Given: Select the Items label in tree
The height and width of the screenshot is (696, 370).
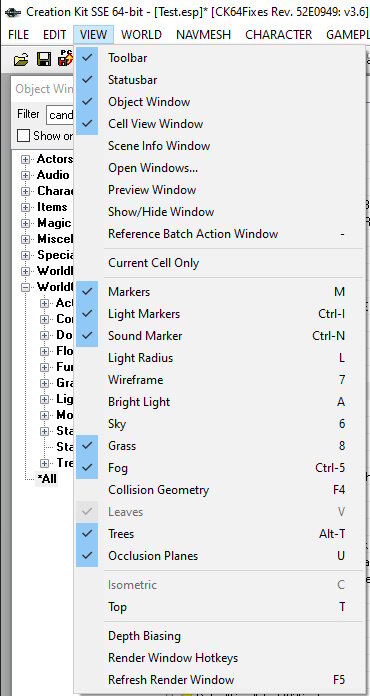Looking at the screenshot, I should (x=52, y=207).
